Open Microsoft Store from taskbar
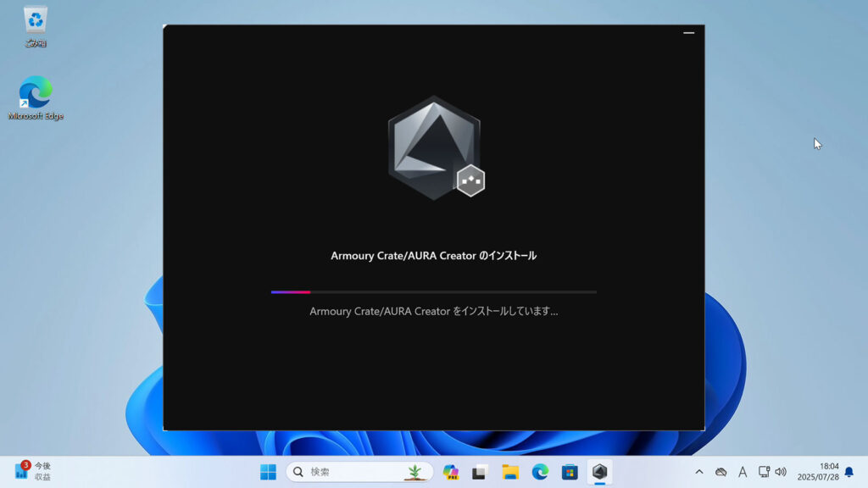Image resolution: width=868 pixels, height=488 pixels. pos(570,472)
